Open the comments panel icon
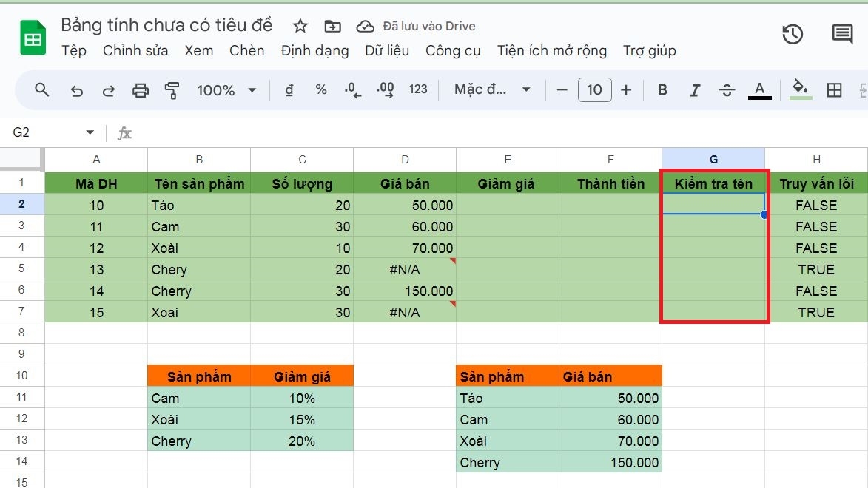The height and width of the screenshot is (488, 868). [x=842, y=34]
